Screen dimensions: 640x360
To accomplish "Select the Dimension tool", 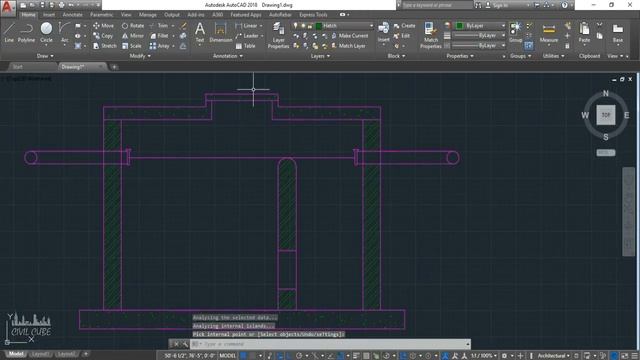I will point(220,33).
